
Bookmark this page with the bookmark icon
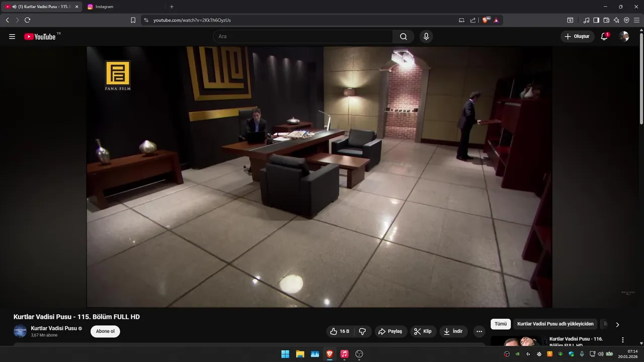(133, 20)
